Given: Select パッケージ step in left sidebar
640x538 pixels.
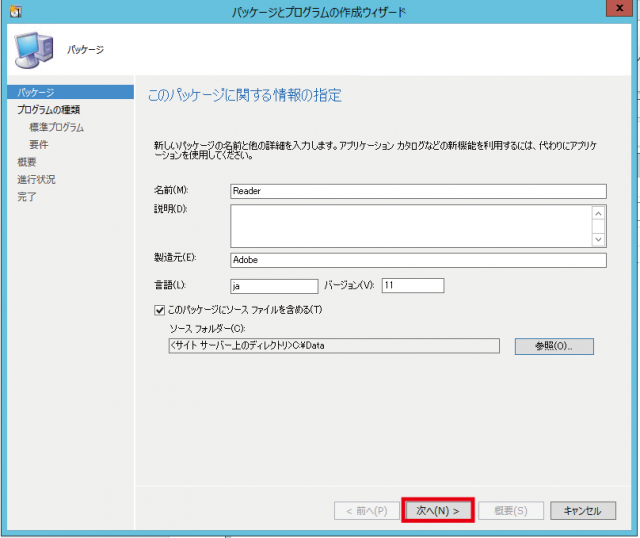Looking at the screenshot, I should tap(36, 93).
